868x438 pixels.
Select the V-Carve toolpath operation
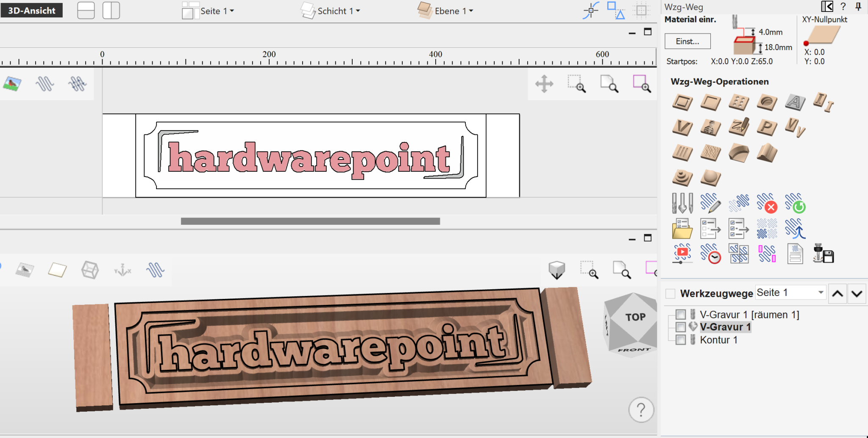tap(682, 128)
